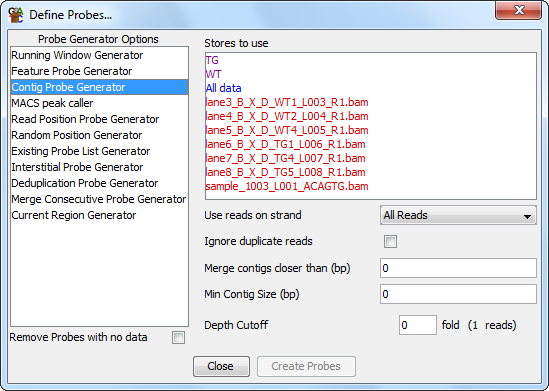Open the Use reads on strand dropdown
Viewport: 549px width, 391px height.
click(458, 215)
